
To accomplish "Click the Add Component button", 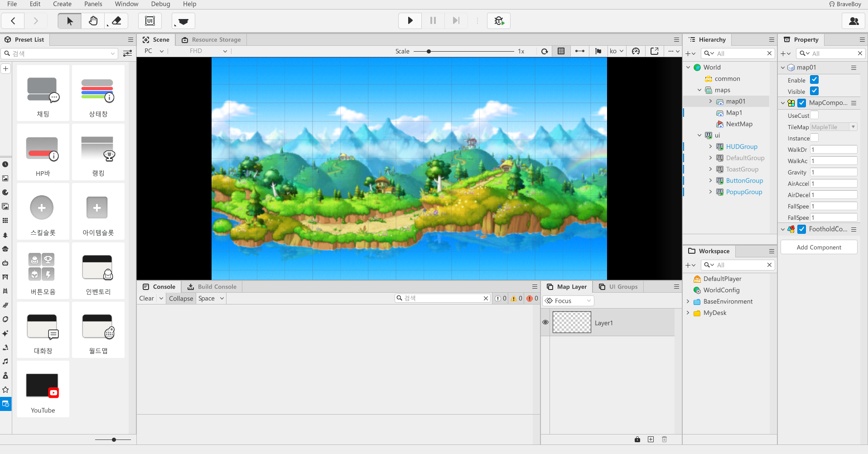I will point(819,247).
